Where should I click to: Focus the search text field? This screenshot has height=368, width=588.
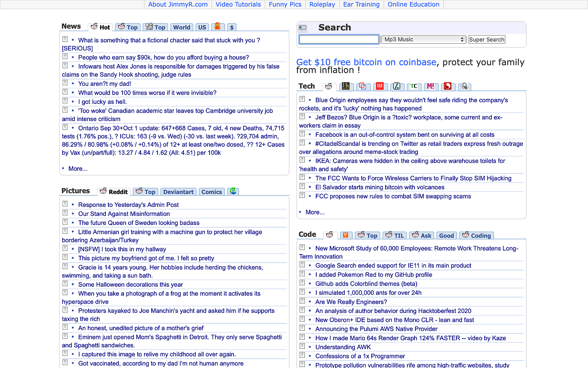point(339,40)
